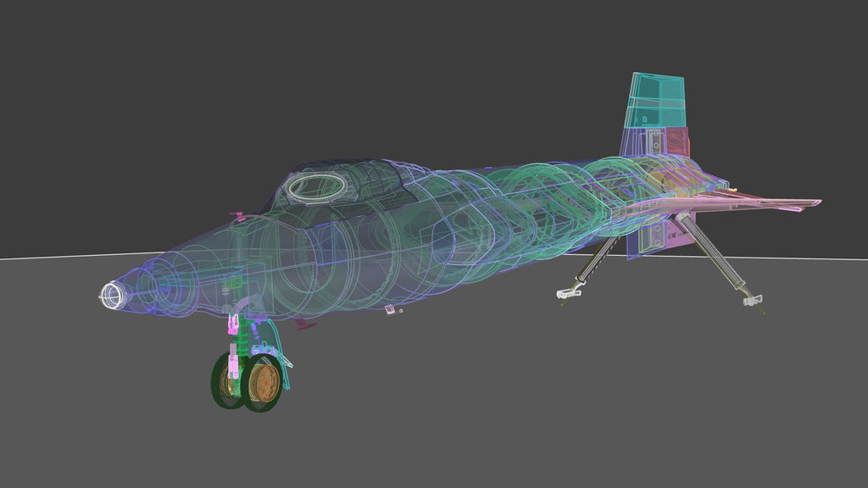Image resolution: width=868 pixels, height=488 pixels.
Task: Click the purple middle section of the tail fin
Action: click(x=653, y=142)
